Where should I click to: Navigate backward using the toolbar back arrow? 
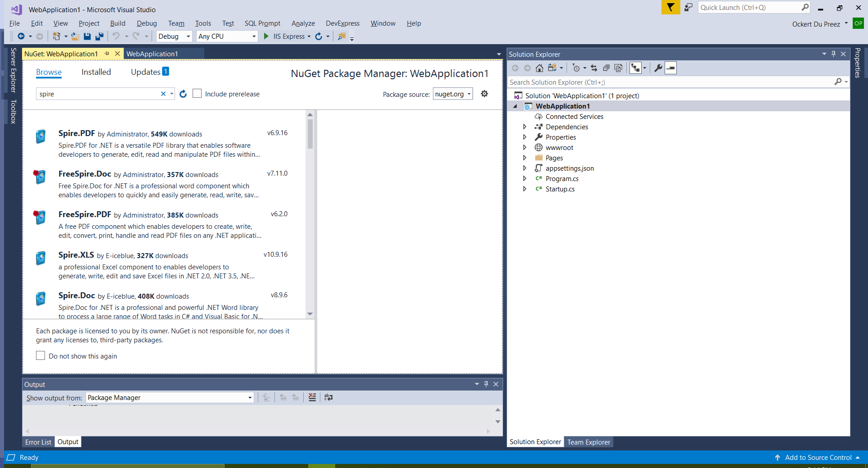pos(21,36)
